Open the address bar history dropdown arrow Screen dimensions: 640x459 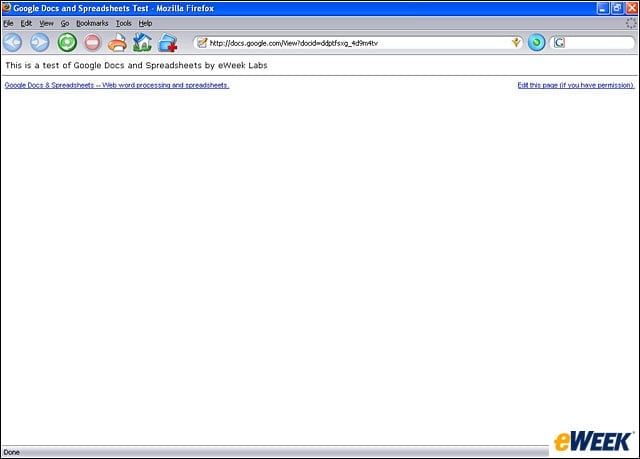pyautogui.click(x=516, y=42)
